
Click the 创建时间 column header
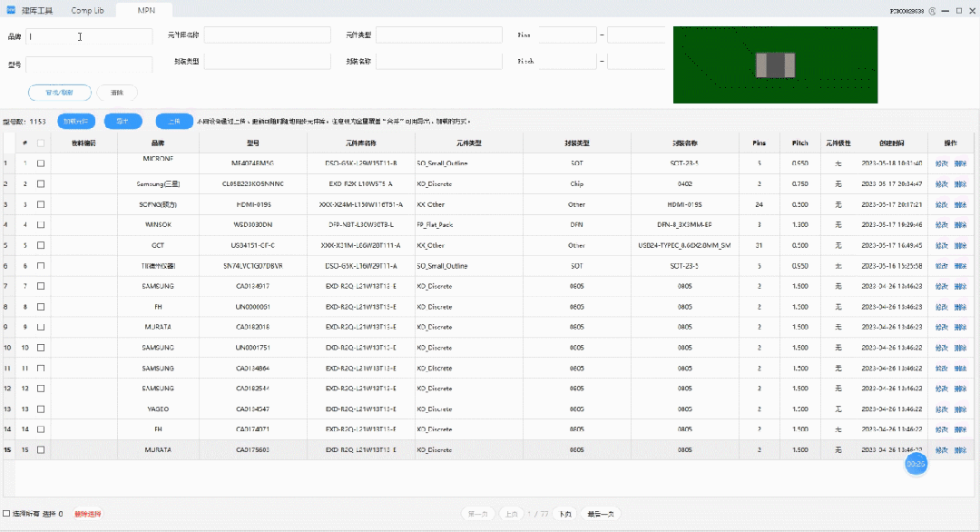[891, 143]
